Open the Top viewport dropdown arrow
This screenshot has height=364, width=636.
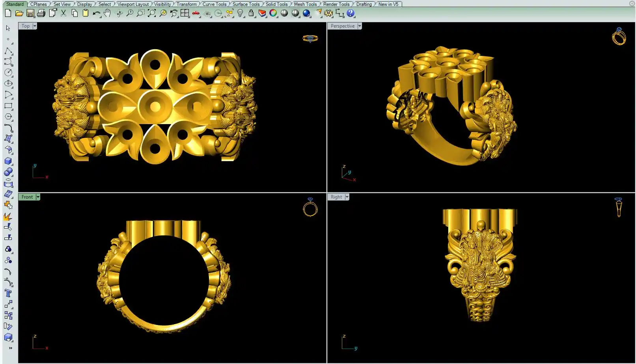(x=35, y=26)
